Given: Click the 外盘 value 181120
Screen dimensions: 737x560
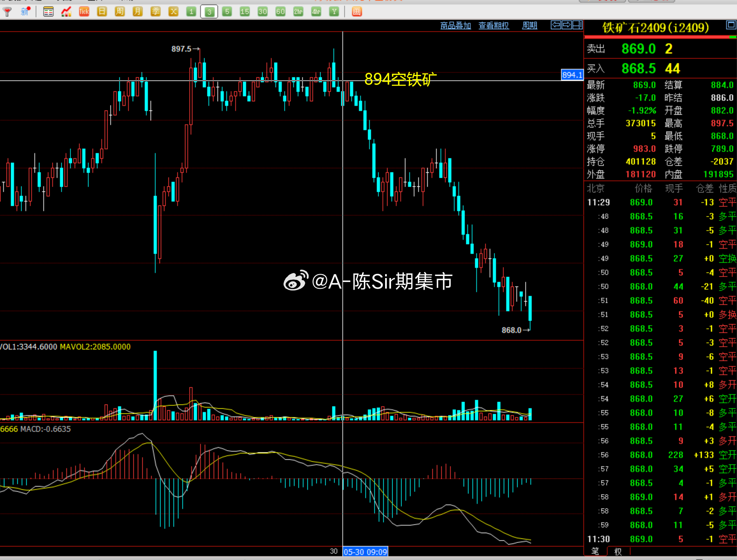Looking at the screenshot, I should [x=641, y=174].
